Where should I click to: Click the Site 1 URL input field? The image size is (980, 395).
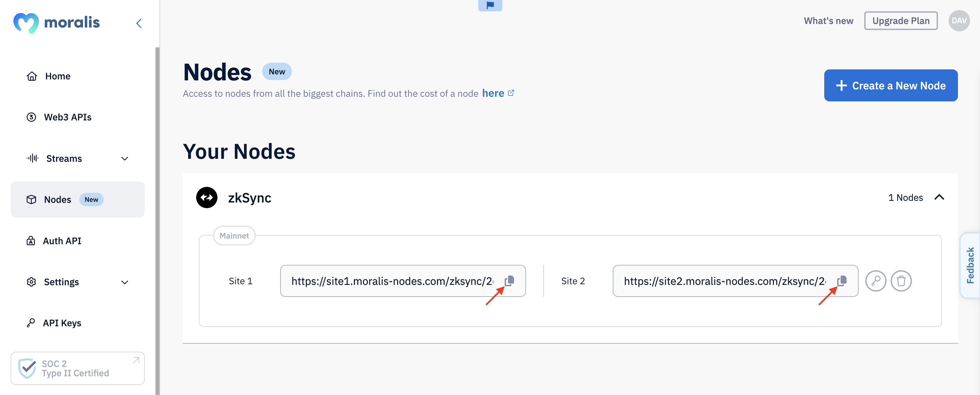[x=392, y=281]
